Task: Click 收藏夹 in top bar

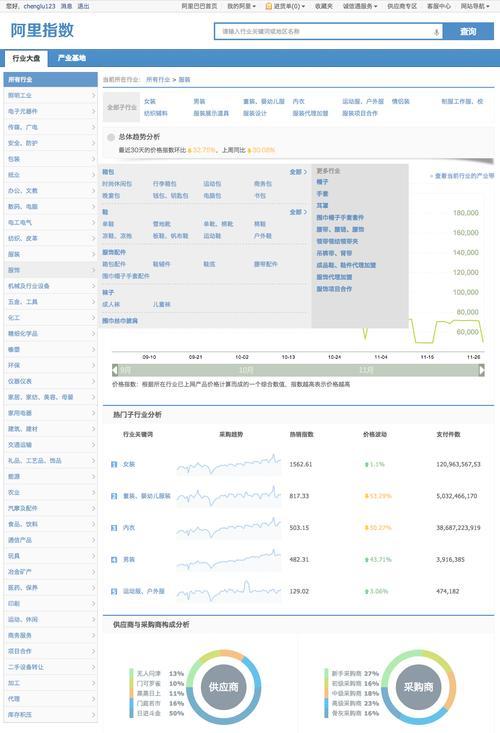Action: 324,6
